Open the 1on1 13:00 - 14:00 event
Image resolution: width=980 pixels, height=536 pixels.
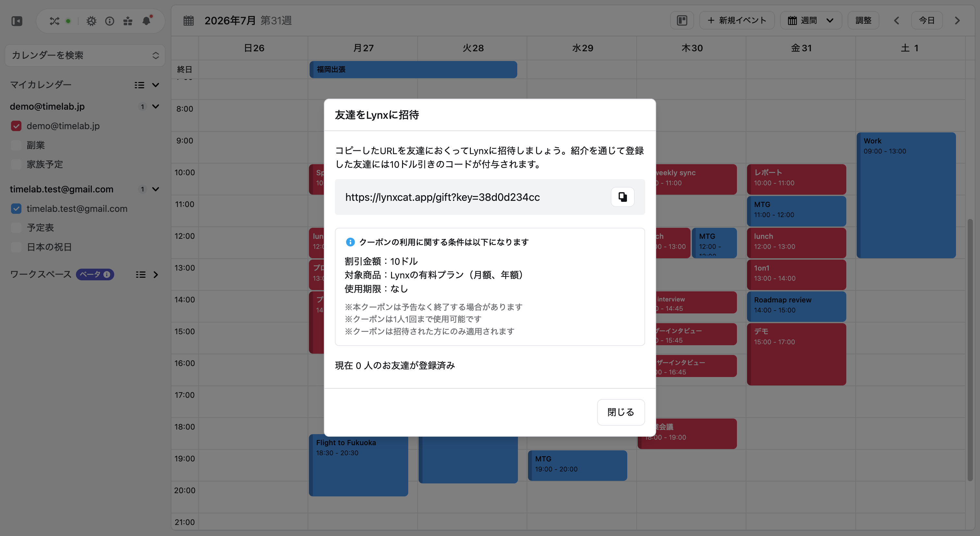(x=796, y=275)
